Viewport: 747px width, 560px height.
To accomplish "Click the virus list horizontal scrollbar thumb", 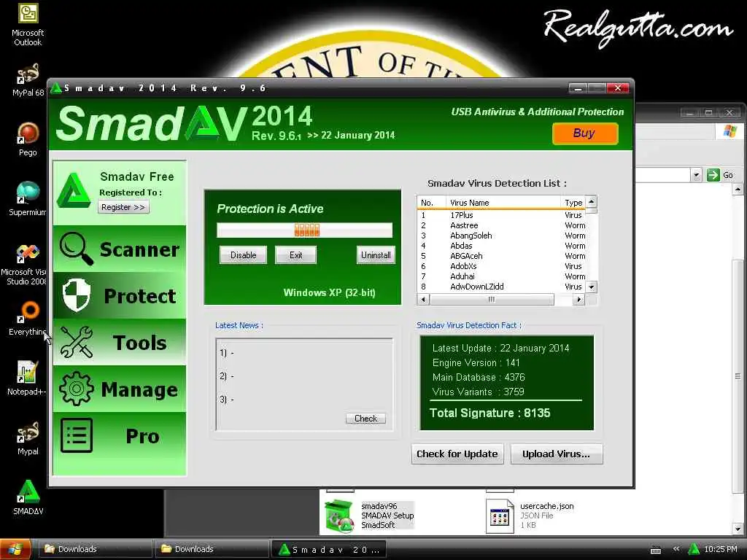I will click(491, 300).
